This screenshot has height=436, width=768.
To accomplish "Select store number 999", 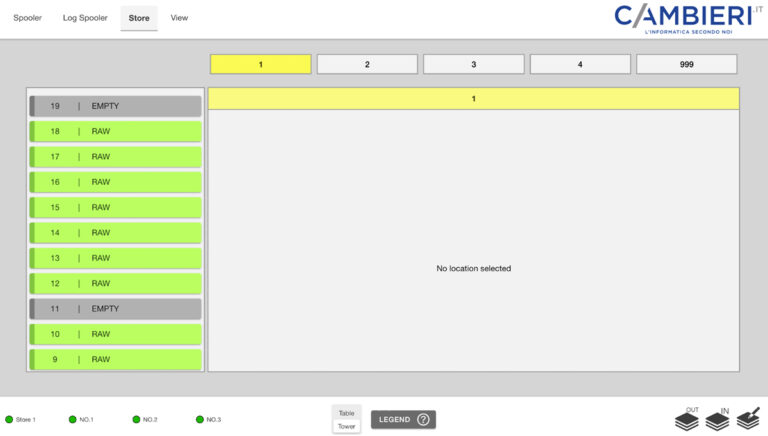I will tap(686, 64).
